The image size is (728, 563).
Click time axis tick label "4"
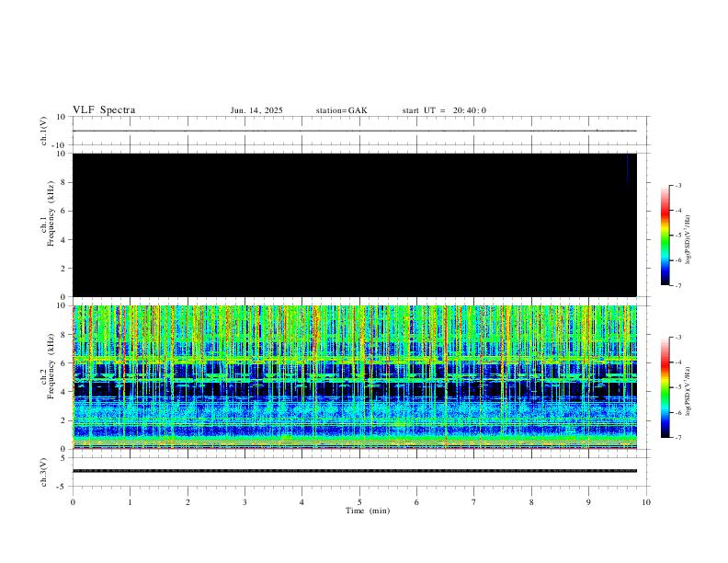301,502
